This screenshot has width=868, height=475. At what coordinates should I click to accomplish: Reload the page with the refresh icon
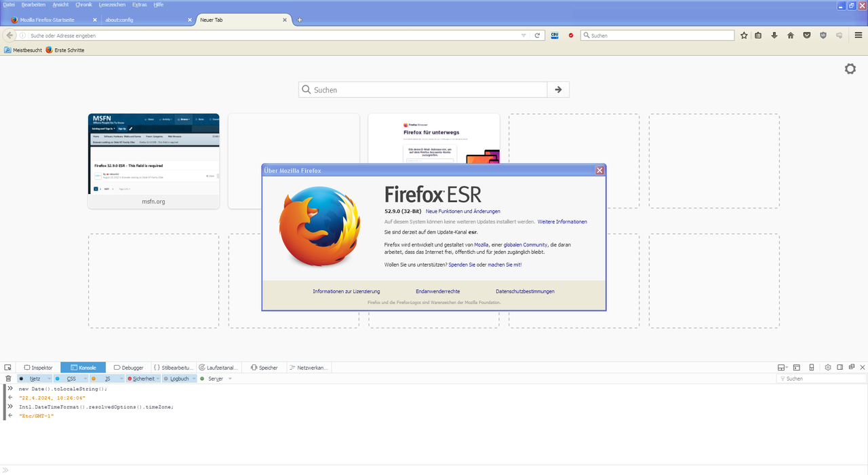point(537,35)
